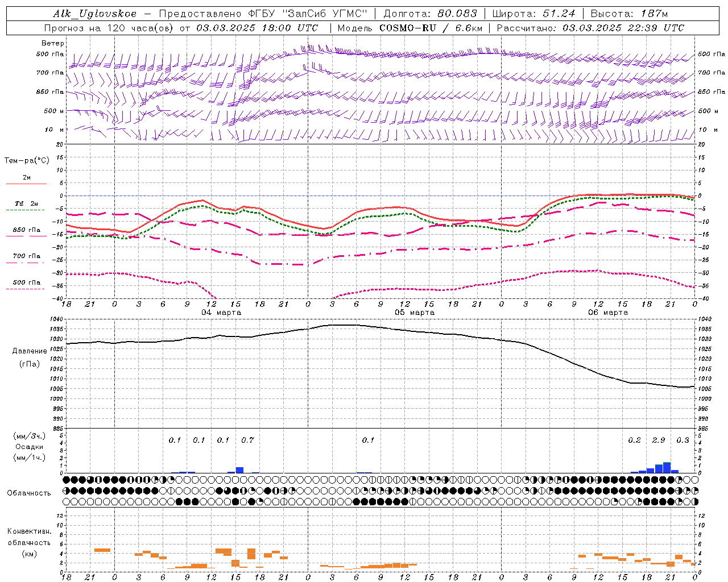Image resolution: width=728 pixels, height=582 pixels.
Task: Click the Тем-ра(°C) axis label
Action: tap(27, 160)
